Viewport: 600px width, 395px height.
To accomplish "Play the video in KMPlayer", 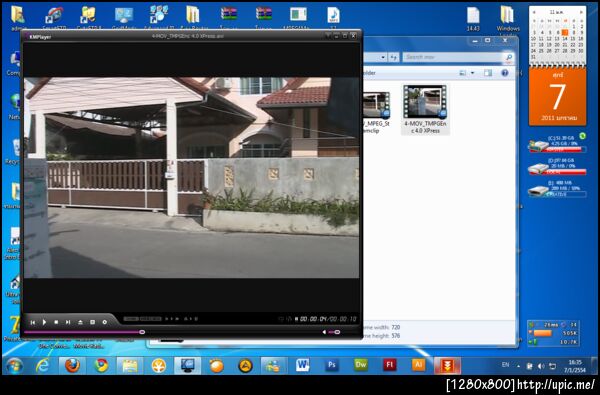I will coord(44,322).
